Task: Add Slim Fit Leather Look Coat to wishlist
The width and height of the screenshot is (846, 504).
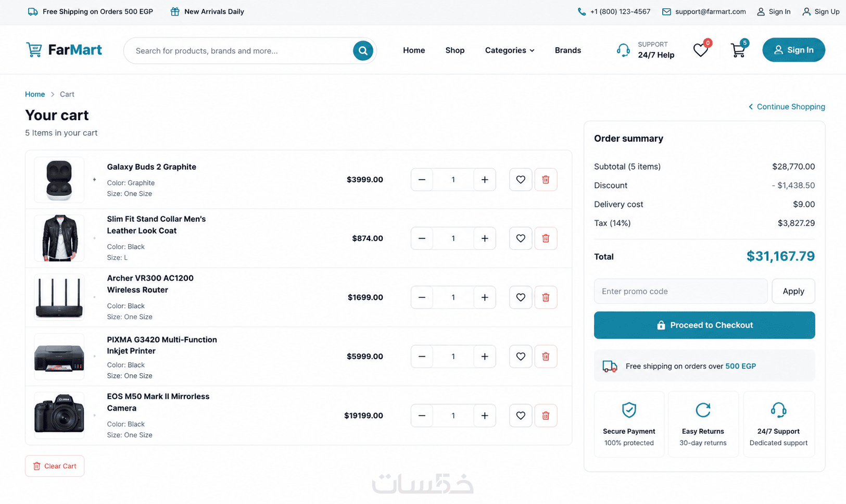Action: (521, 238)
